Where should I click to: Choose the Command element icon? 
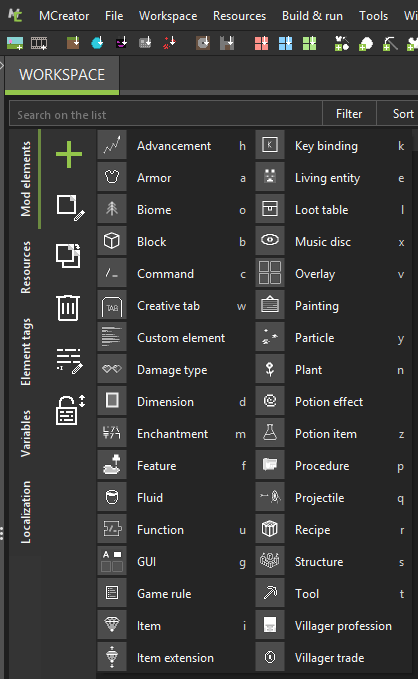[112, 273]
